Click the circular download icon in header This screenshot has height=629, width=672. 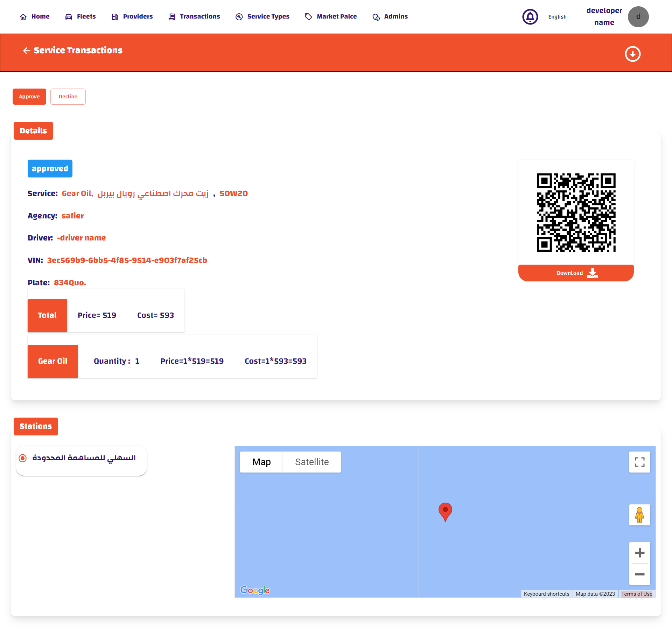point(632,54)
